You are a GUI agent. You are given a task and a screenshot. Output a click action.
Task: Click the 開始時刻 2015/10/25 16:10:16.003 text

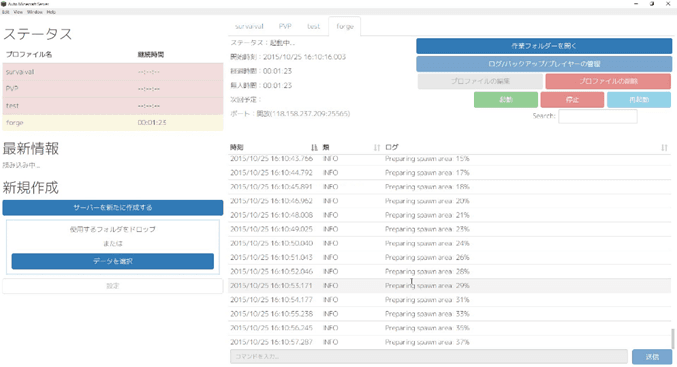tap(288, 57)
